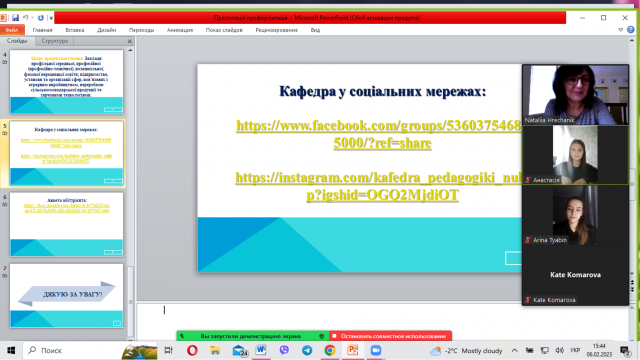The height and width of the screenshot is (360, 640).
Task: Click the slide title Кафедра у соціальних мережах
Action: point(382,91)
